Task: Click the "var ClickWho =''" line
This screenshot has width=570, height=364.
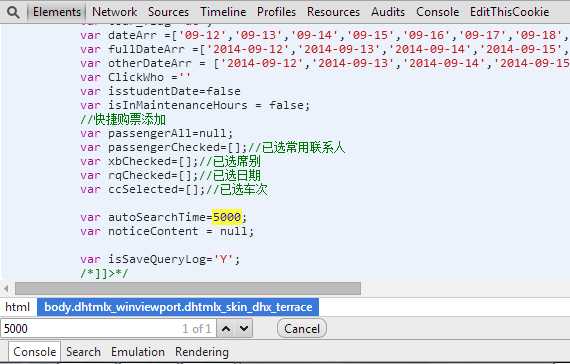Action: 136,77
